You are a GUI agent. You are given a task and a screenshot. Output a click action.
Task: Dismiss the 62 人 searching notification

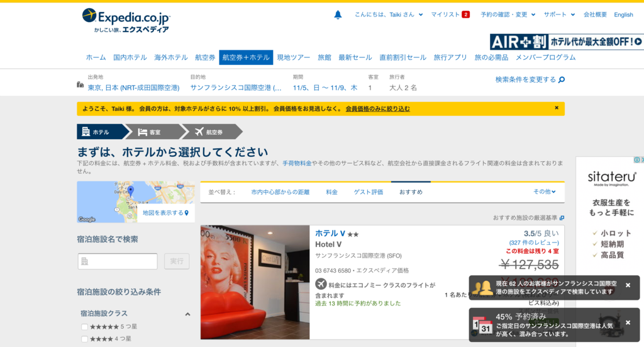pos(628,285)
